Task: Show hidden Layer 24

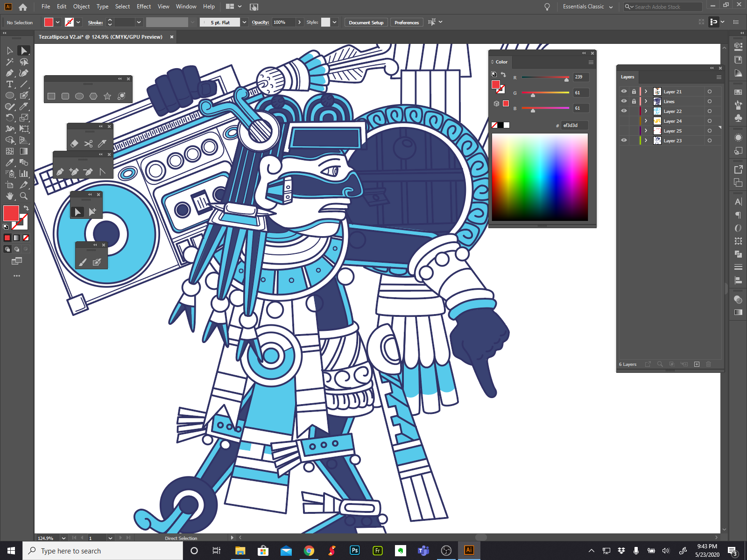Action: coord(624,121)
